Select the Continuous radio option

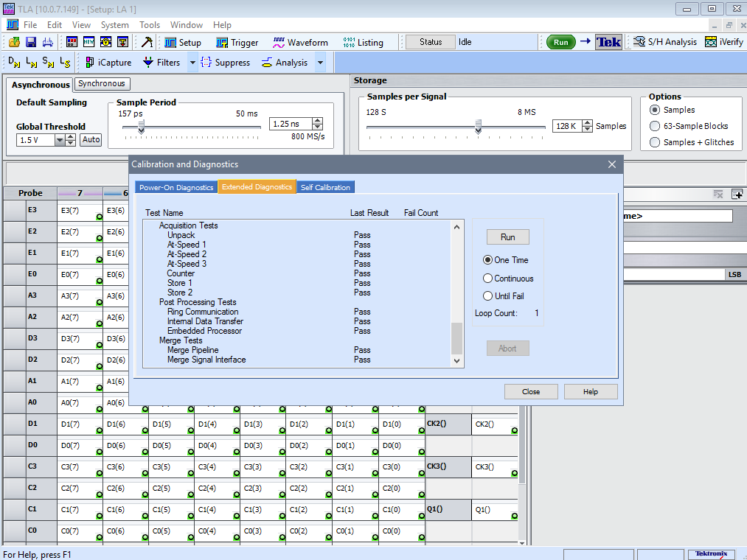[x=487, y=279]
